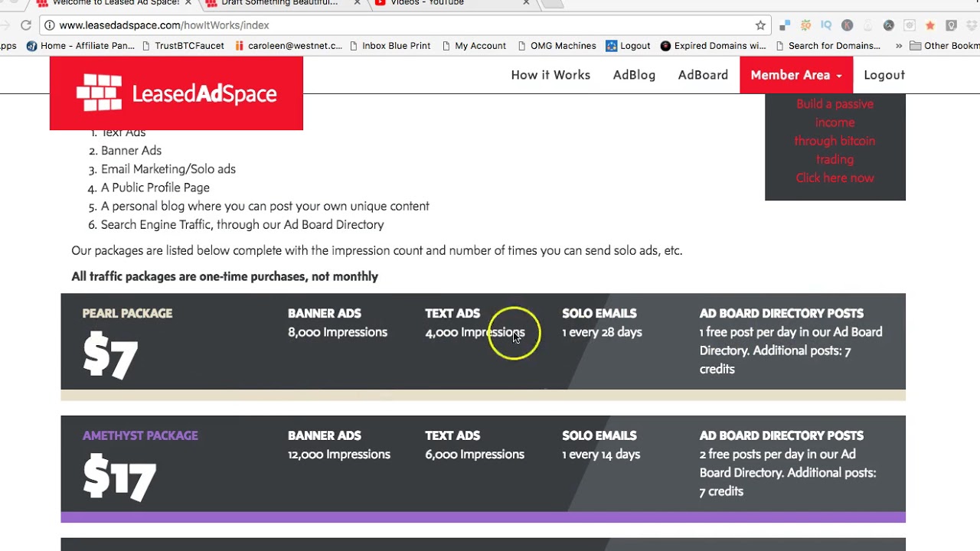Image resolution: width=980 pixels, height=551 pixels.
Task: Close the Welcome to Leased Ad Space tab
Action: point(188,3)
